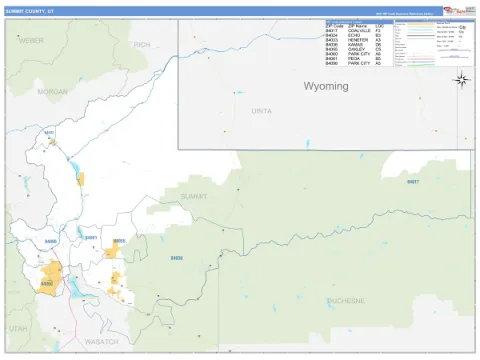Click the 84060 ZIP label on the map

47,284
